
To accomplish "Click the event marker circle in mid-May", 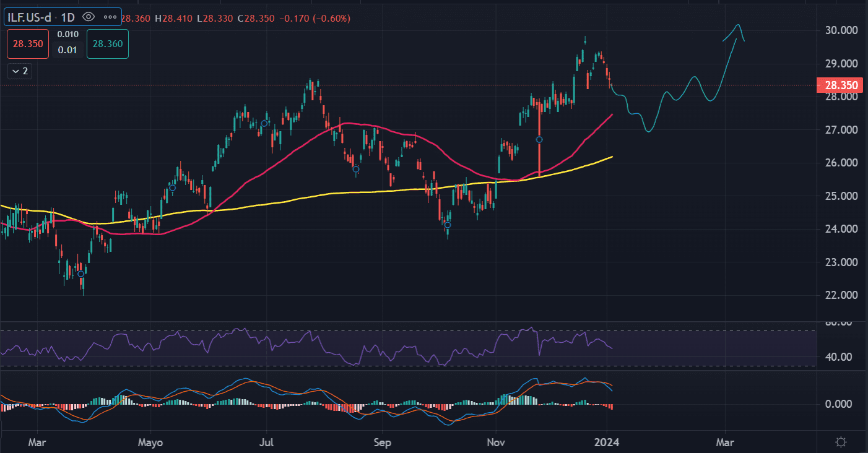I will (x=172, y=188).
